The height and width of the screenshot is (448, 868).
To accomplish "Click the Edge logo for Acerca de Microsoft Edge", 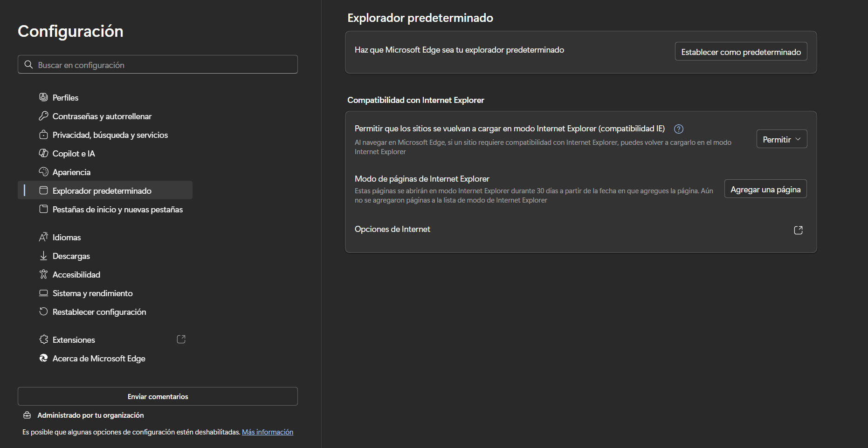I will tap(43, 358).
